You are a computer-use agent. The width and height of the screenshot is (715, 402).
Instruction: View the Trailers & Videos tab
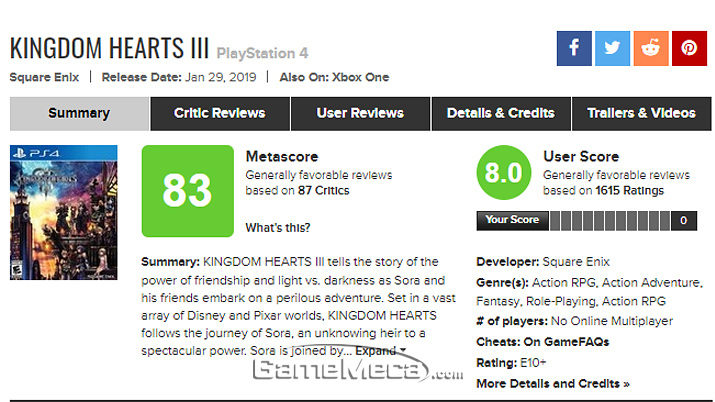(x=641, y=113)
